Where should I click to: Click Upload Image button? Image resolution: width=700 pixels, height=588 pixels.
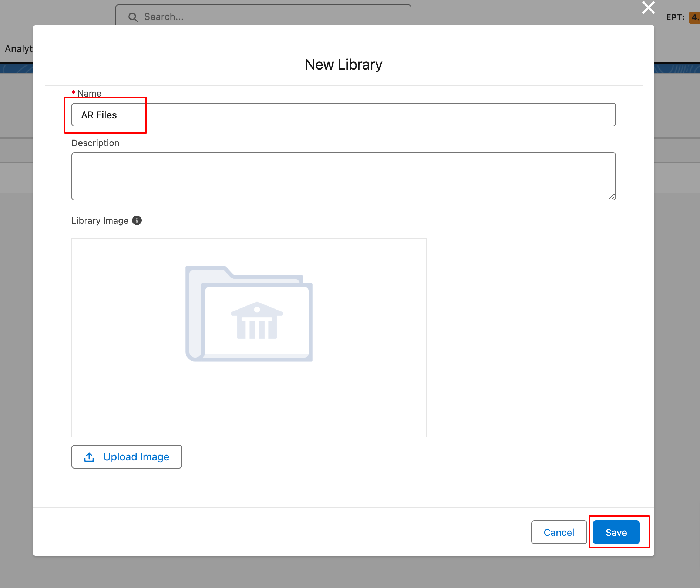coord(127,457)
